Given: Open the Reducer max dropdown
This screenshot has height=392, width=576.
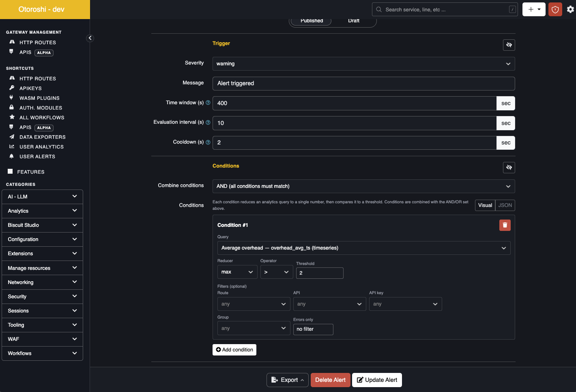Looking at the screenshot, I should pos(237,272).
